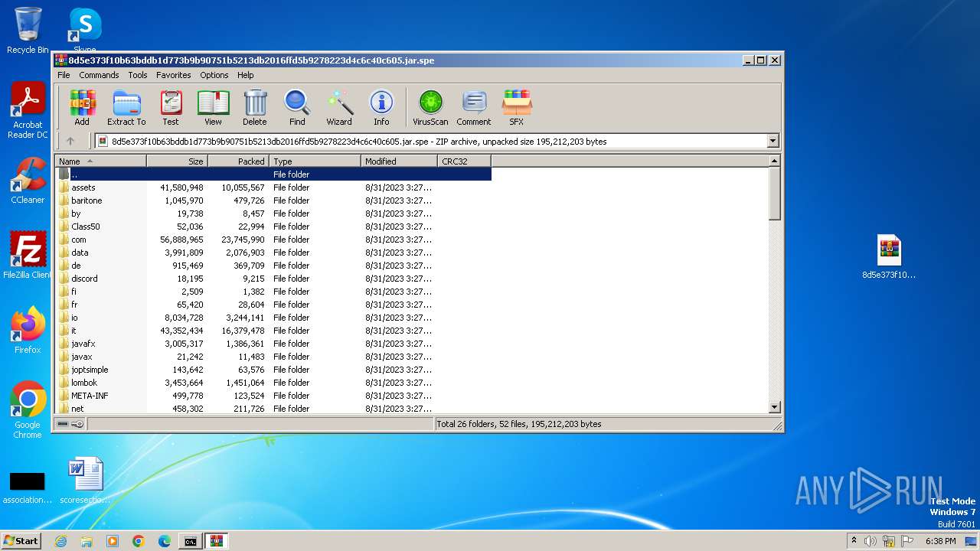The image size is (980, 551).
Task: Click the disk drive icon in status bar
Action: tap(63, 424)
